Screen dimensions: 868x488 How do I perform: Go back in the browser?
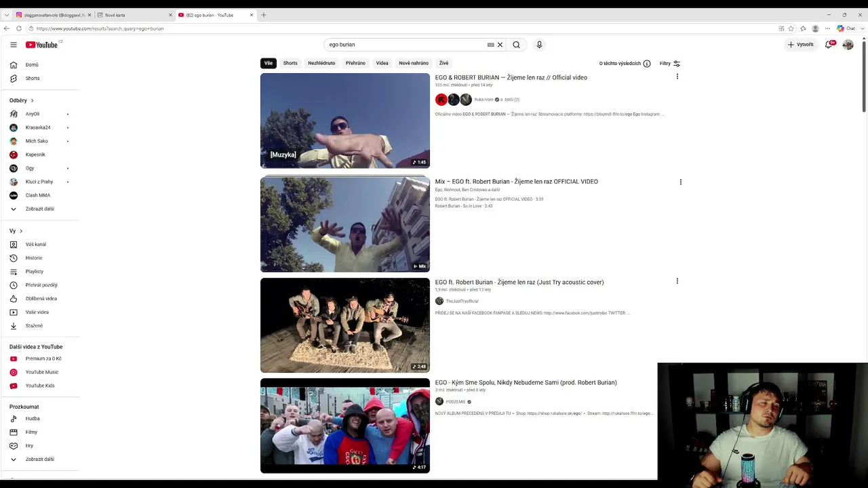click(x=7, y=28)
